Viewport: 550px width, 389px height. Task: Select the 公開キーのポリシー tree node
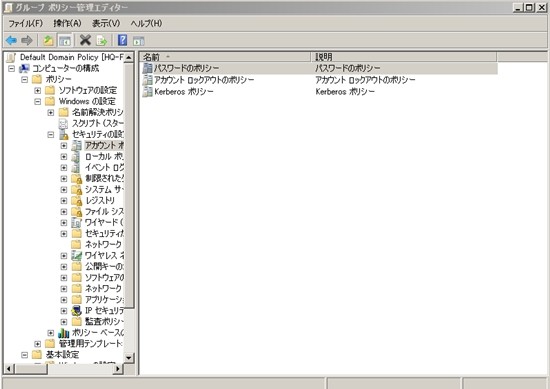104,267
